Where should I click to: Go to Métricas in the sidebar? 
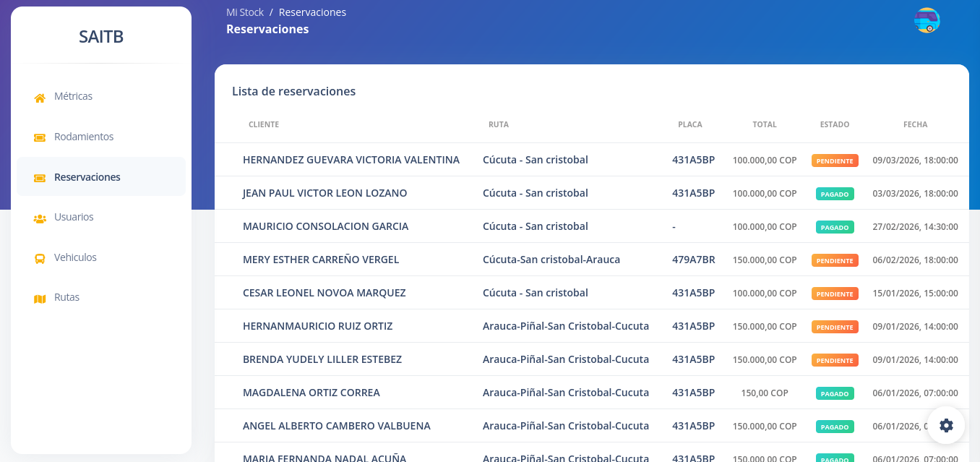pyautogui.click(x=73, y=96)
